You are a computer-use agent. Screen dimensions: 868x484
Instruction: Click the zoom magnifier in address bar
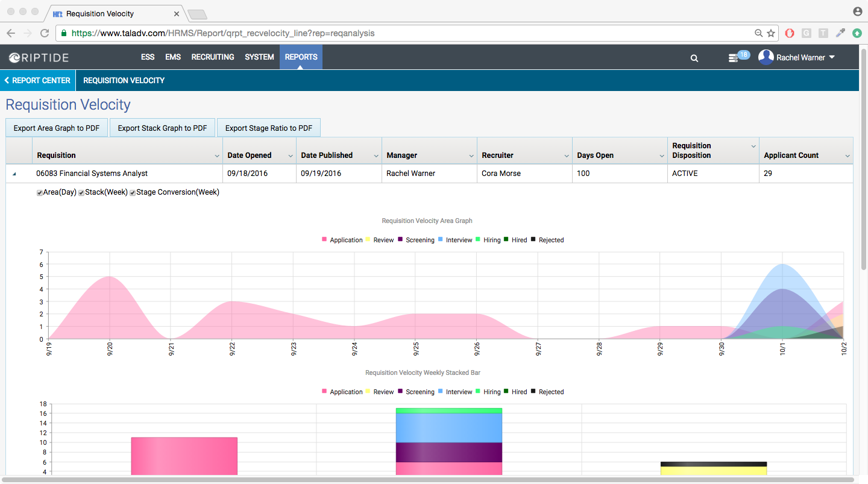click(759, 33)
